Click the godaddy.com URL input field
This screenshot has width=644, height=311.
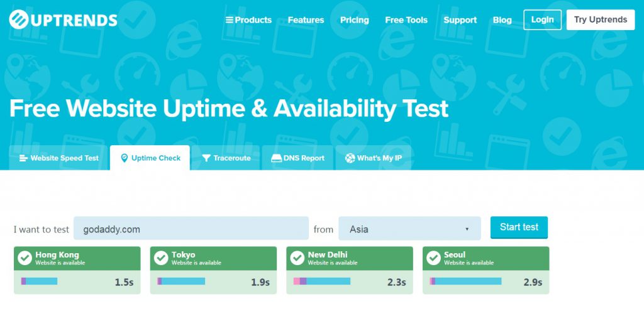[191, 229]
